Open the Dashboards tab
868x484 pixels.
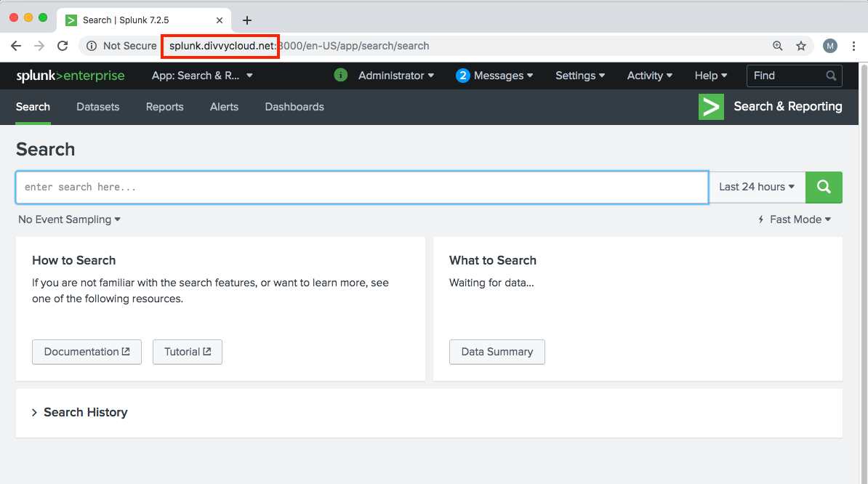tap(294, 107)
